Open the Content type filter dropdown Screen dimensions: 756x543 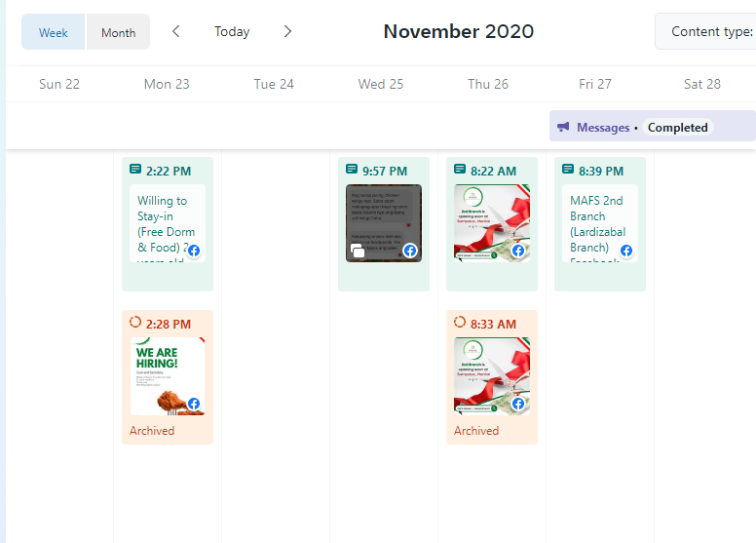(705, 32)
